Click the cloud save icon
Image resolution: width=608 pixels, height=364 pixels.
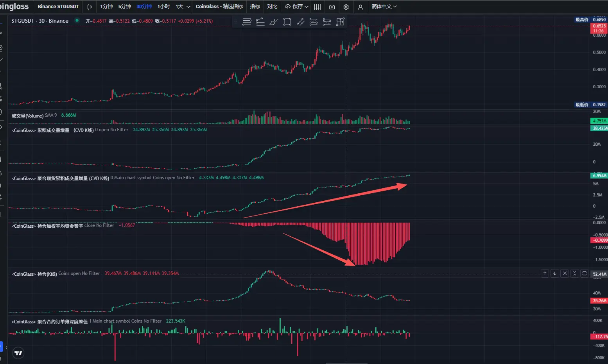click(x=288, y=7)
